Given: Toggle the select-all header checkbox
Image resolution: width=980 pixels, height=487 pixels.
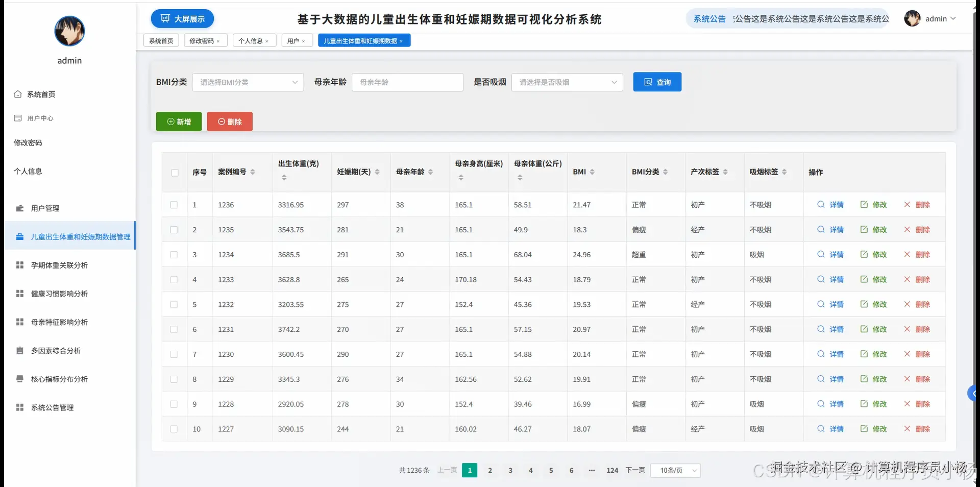Looking at the screenshot, I should click(x=175, y=173).
